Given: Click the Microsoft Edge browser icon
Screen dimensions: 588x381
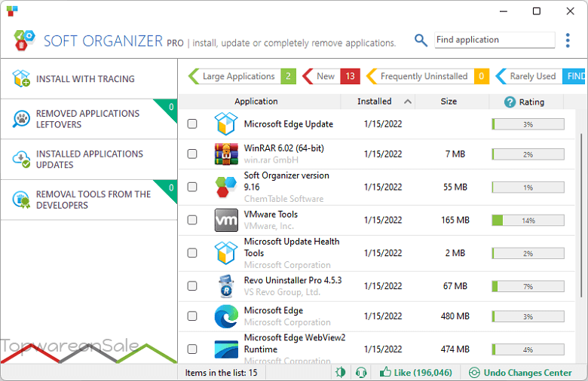Looking at the screenshot, I should point(226,316).
